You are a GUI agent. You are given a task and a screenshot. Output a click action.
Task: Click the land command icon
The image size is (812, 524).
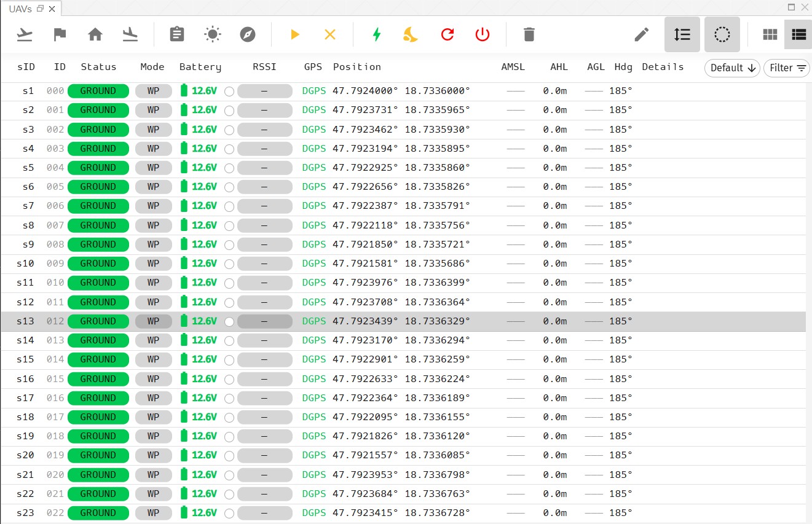point(130,34)
